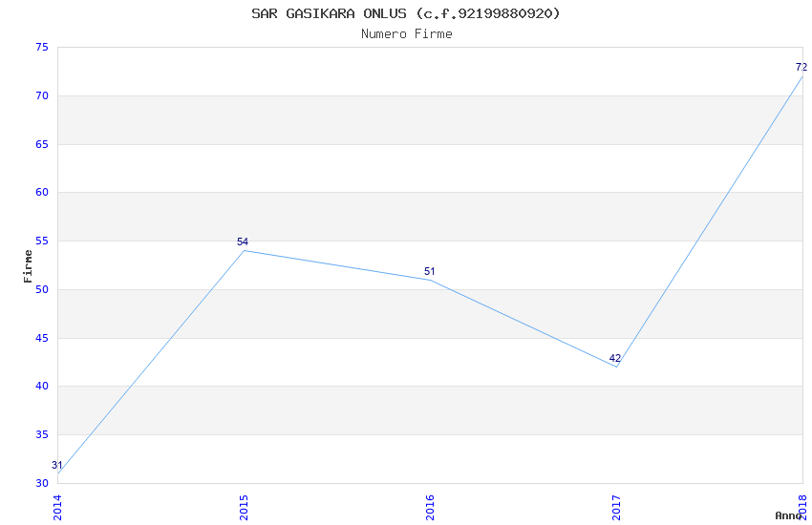Click the y-axis value 40
The image size is (812, 525).
click(42, 387)
